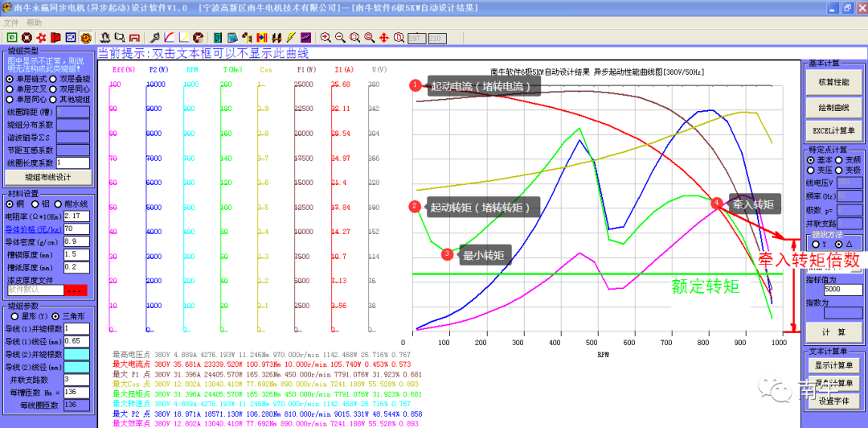The image size is (868, 428).
Task: Click the round red-yellow emblem toolbar icon
Action: (86, 38)
